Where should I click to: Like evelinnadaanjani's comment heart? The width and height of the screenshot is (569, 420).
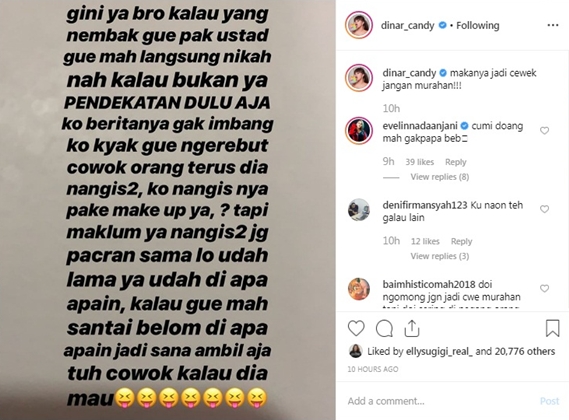tap(544, 130)
